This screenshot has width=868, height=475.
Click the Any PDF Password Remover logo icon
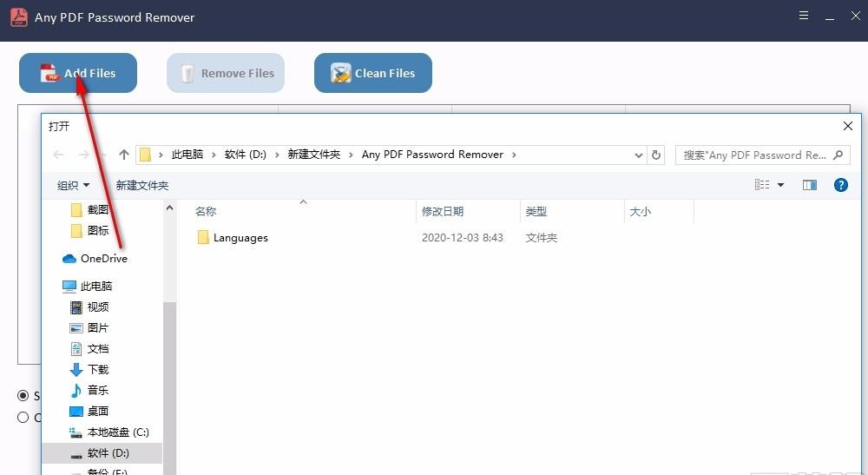[x=19, y=17]
